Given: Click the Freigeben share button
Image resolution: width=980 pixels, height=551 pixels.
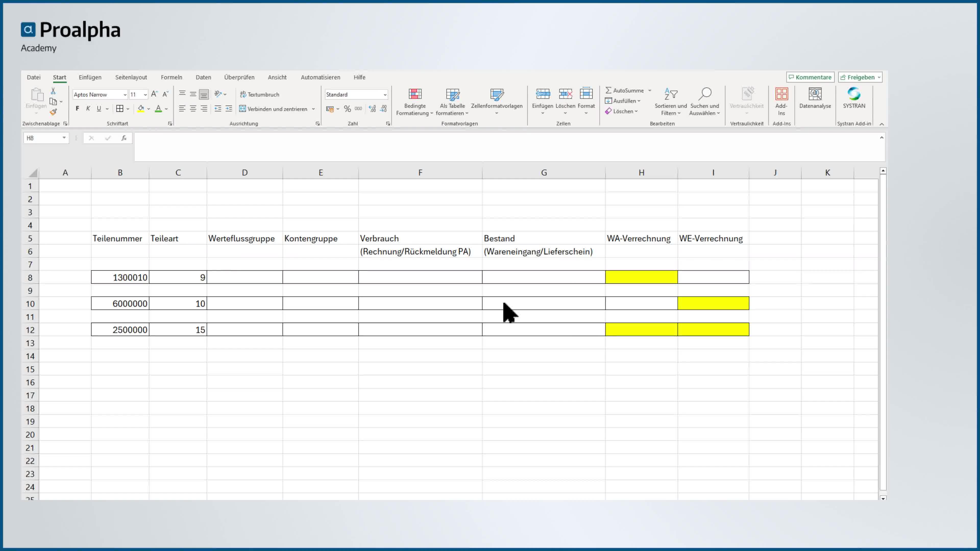Looking at the screenshot, I should 860,77.
